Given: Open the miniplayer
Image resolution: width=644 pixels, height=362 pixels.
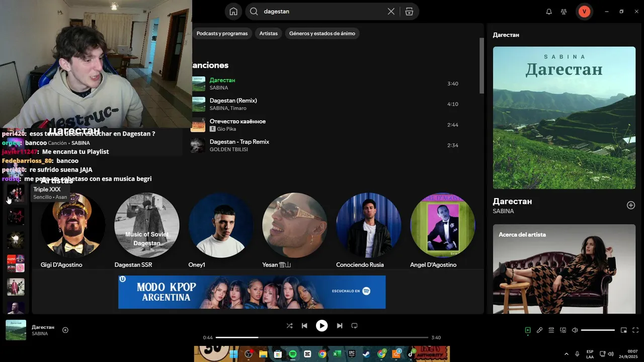Looking at the screenshot, I should [x=624, y=330].
